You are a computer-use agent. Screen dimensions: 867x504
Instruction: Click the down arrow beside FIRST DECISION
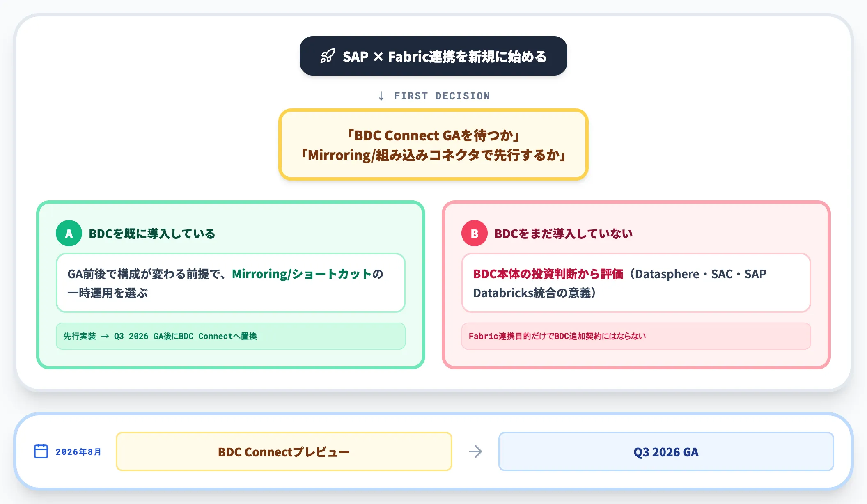point(381,96)
